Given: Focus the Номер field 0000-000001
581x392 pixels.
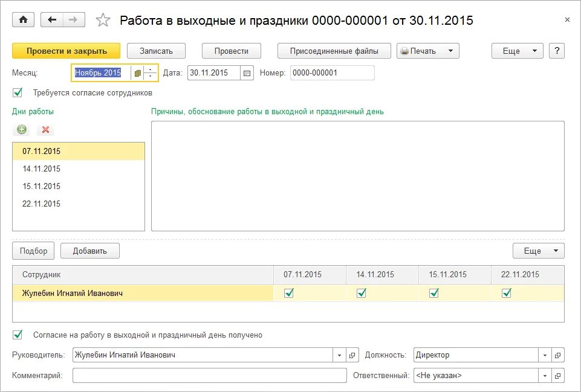Looking at the screenshot, I should click(333, 73).
